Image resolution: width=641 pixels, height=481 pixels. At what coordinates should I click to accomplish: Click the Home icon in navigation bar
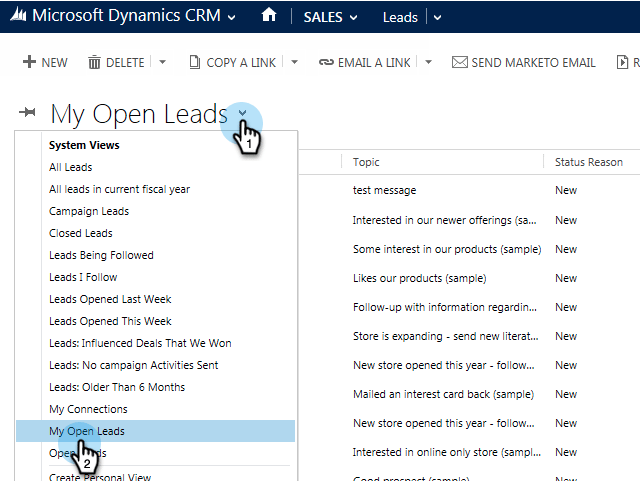[269, 15]
